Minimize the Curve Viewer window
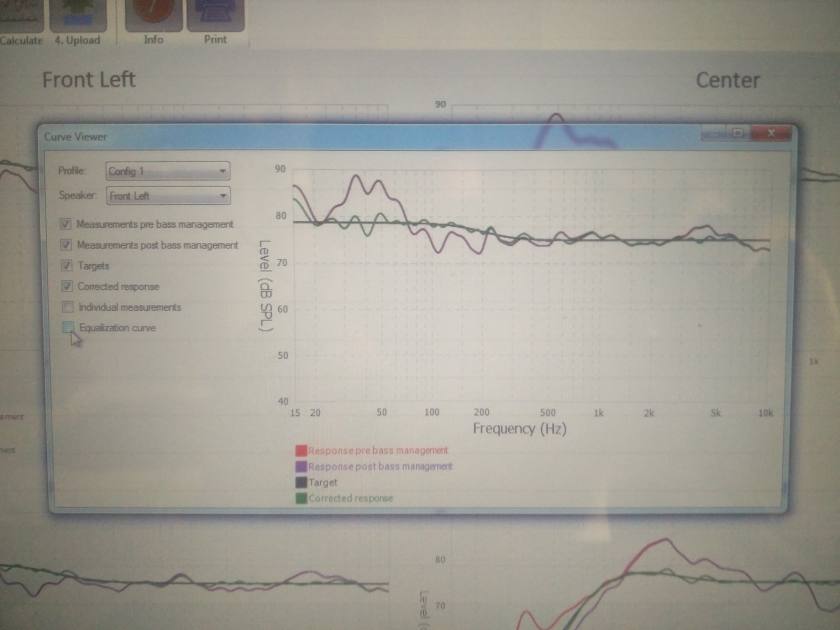 [712, 134]
